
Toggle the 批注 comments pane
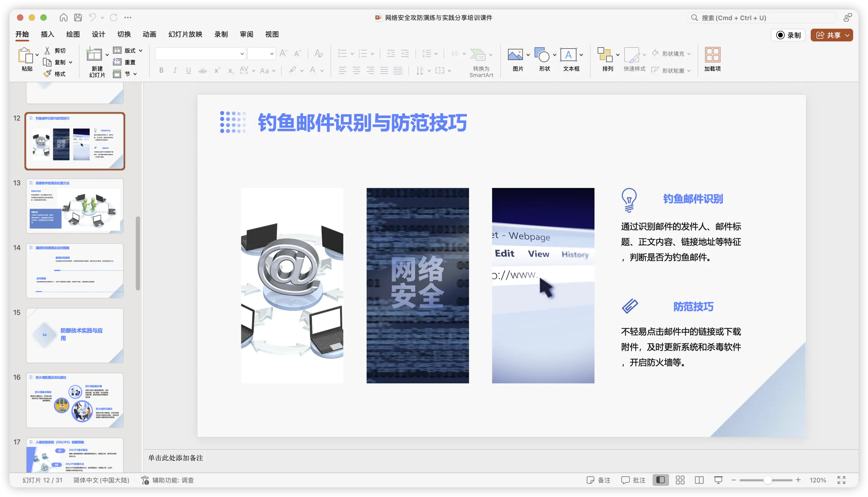tap(633, 480)
